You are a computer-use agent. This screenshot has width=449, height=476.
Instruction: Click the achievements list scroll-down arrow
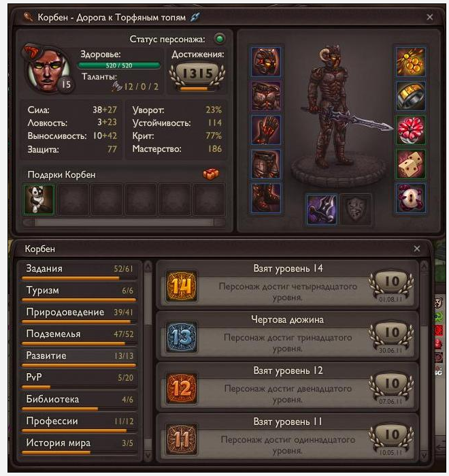[x=424, y=455]
